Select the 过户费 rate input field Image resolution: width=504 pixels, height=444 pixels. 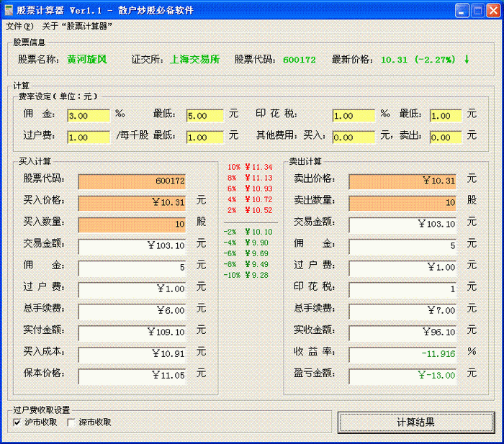click(88, 137)
